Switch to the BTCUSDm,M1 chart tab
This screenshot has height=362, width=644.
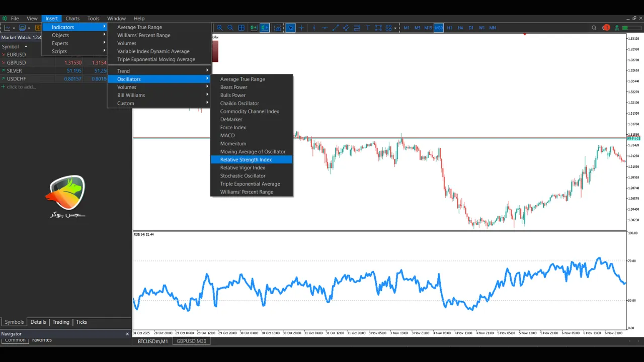[x=153, y=341]
